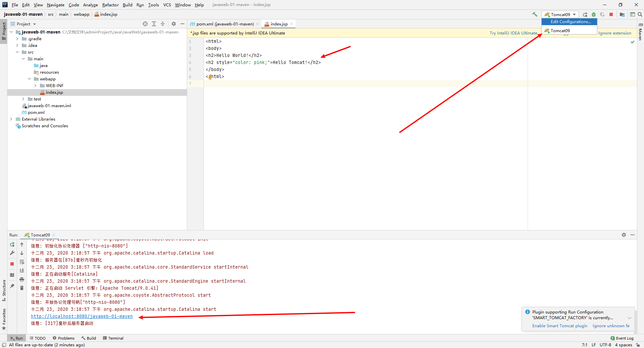The height and width of the screenshot is (348, 644).
Task: Toggle the Favorites side tool window
Action: 4,319
